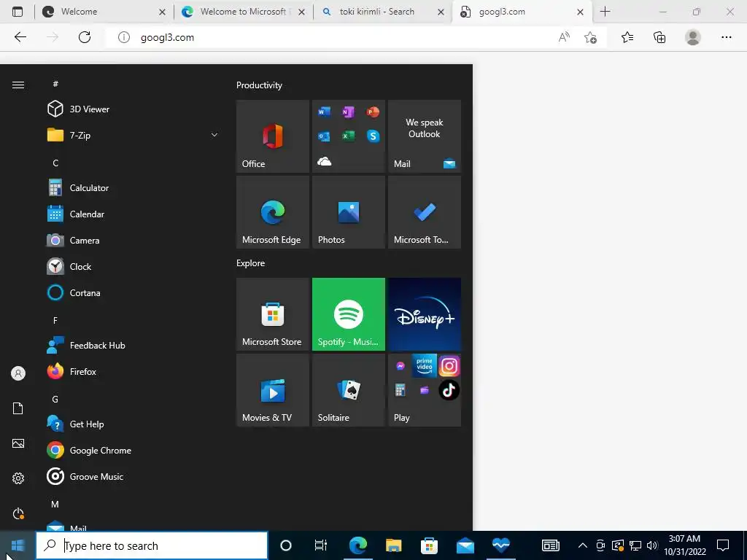Click the letter C section header

pos(55,163)
